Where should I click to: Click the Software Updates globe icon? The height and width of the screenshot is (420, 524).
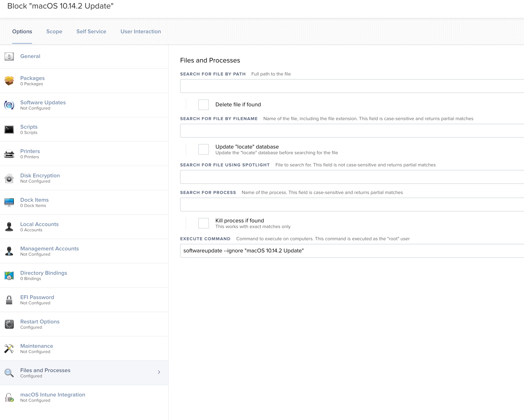click(x=9, y=105)
